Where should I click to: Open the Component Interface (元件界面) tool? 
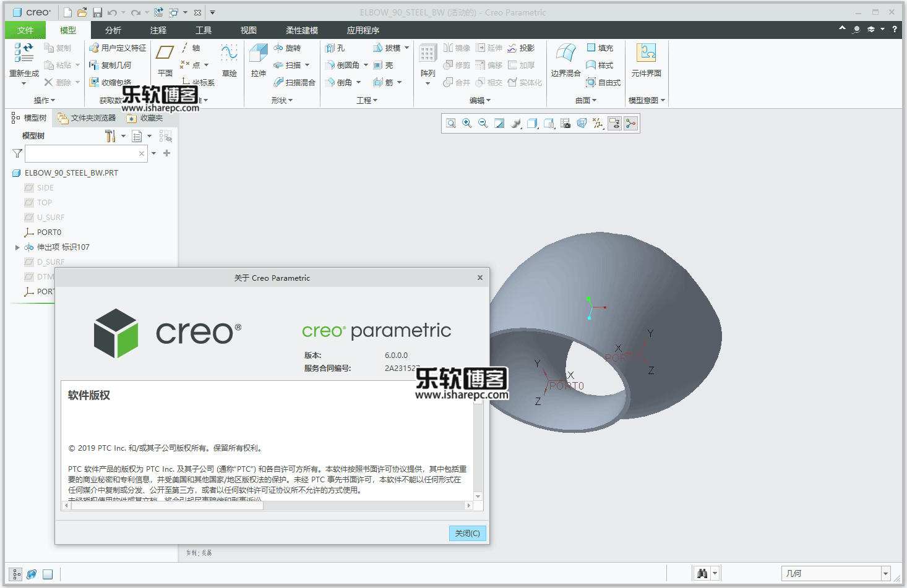647,60
